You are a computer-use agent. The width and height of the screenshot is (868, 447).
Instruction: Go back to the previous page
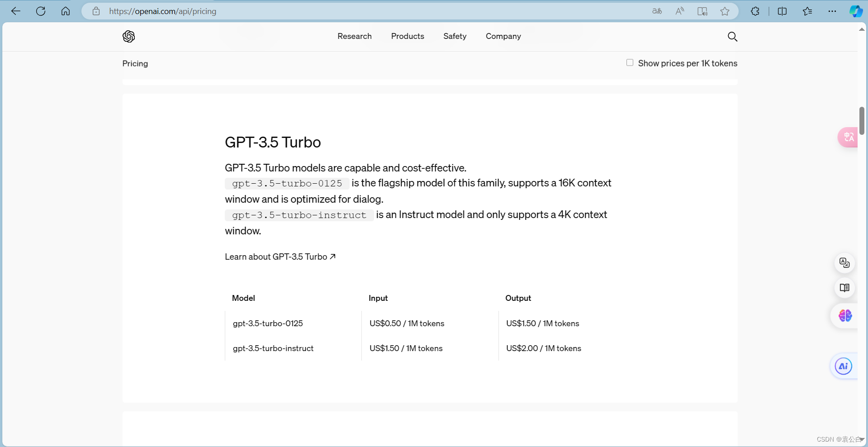16,11
